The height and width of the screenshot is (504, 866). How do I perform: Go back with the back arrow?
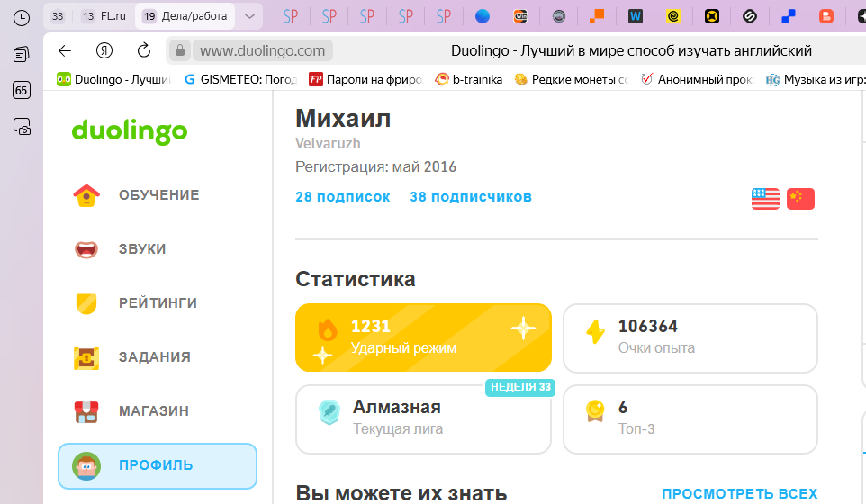[65, 50]
